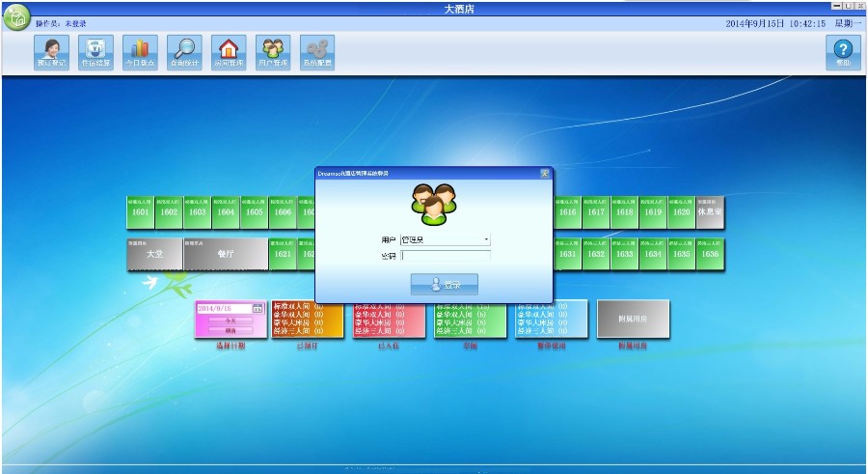
Task: Click the blue 暂停使用 suspended status panel
Action: coord(552,320)
